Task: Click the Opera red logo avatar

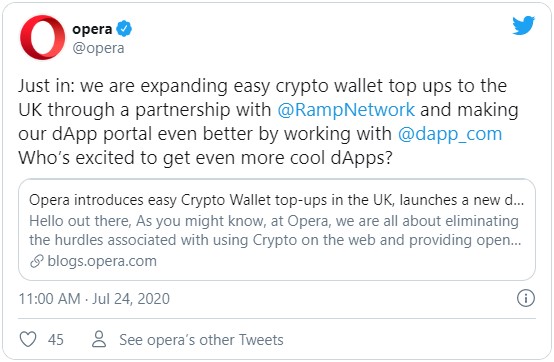Action: 42,37
